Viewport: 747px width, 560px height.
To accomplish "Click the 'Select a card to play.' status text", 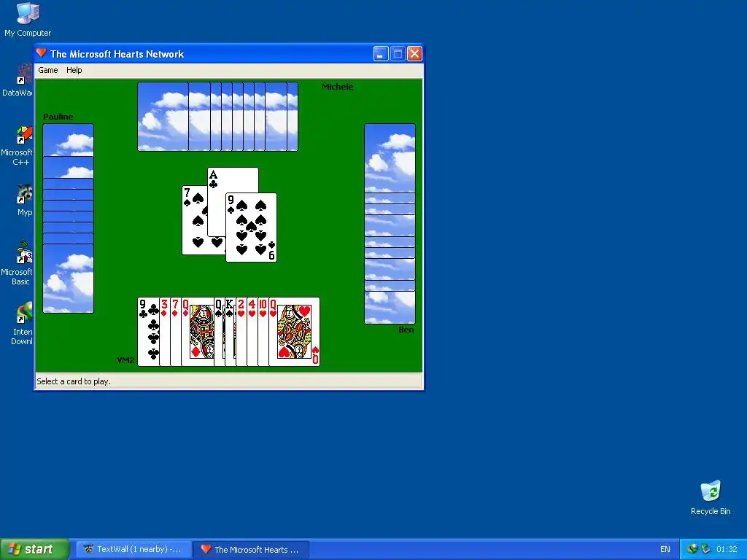I will tap(74, 381).
